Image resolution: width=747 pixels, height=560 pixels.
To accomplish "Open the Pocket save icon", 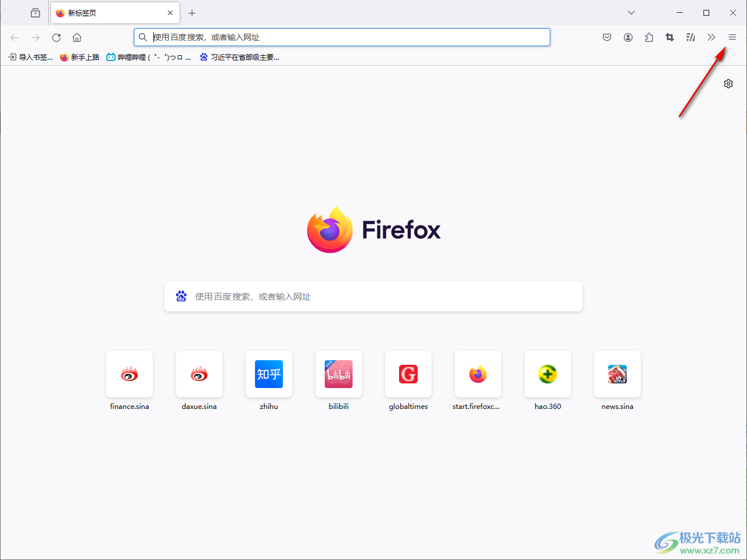I will click(607, 37).
